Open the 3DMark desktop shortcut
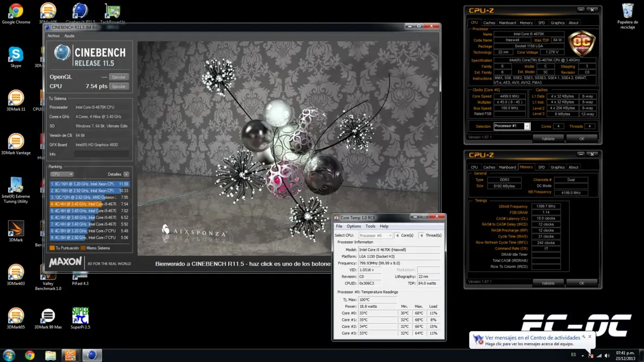 click(16, 231)
